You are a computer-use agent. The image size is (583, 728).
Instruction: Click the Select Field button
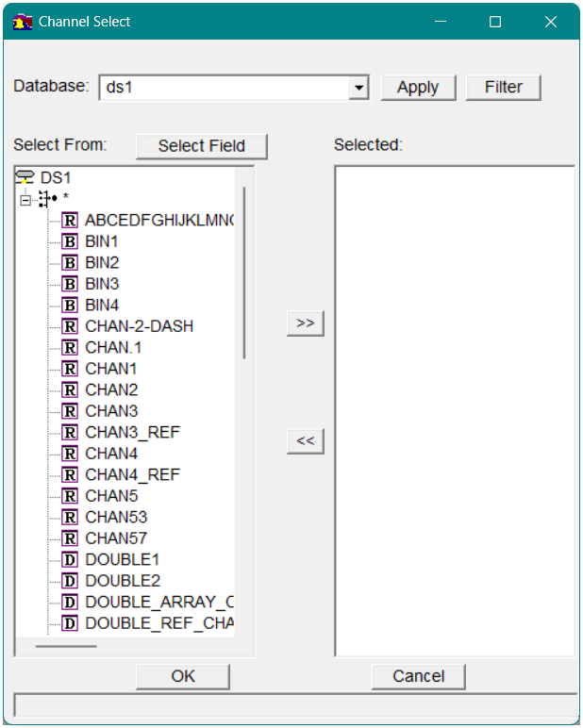click(x=201, y=146)
